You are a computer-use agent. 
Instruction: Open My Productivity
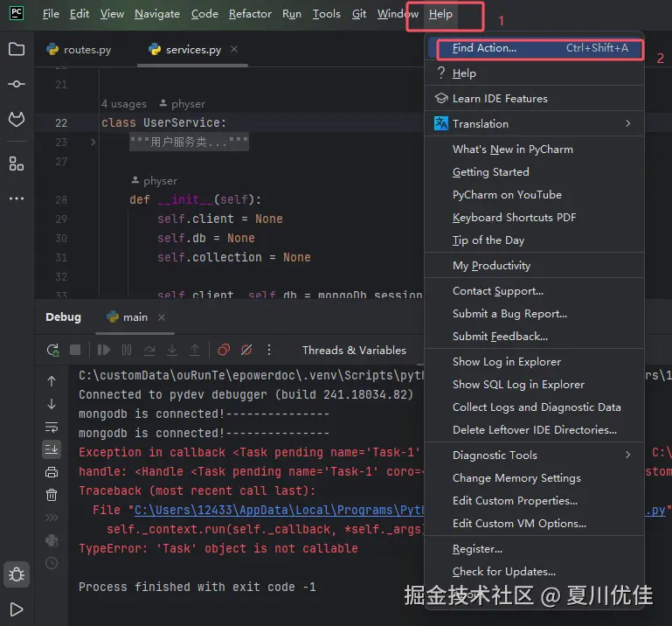(x=535, y=266)
